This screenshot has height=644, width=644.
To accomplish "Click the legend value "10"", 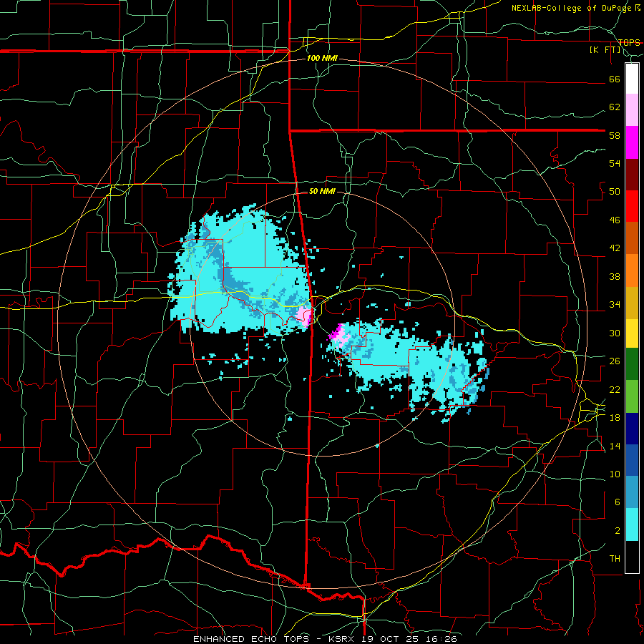I will click(615, 474).
